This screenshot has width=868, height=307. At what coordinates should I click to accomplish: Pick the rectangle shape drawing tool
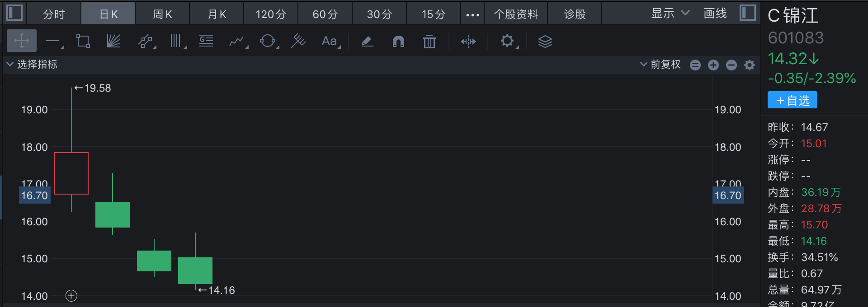click(x=83, y=41)
